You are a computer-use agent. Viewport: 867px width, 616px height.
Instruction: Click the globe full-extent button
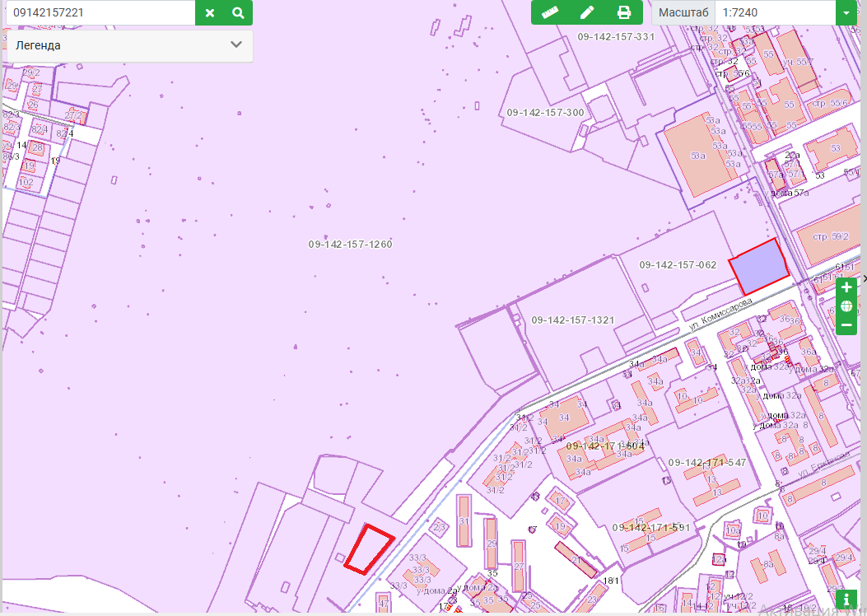(x=846, y=306)
